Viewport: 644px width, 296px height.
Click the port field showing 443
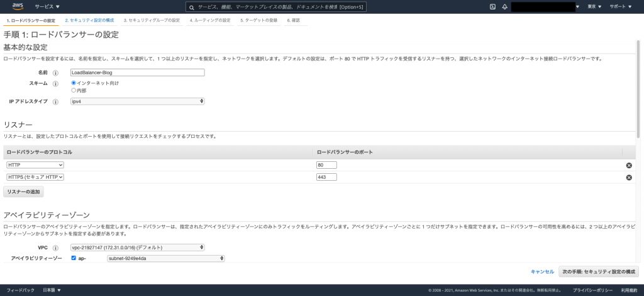326,177
